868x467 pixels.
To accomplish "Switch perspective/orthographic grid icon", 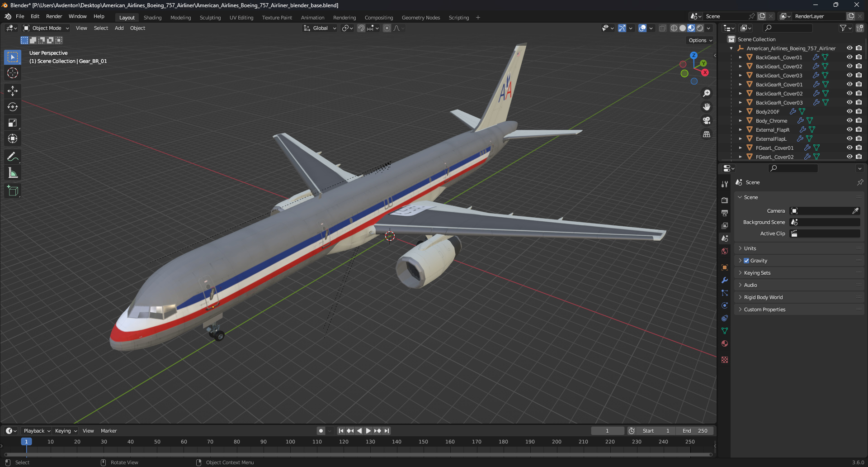I will point(707,134).
